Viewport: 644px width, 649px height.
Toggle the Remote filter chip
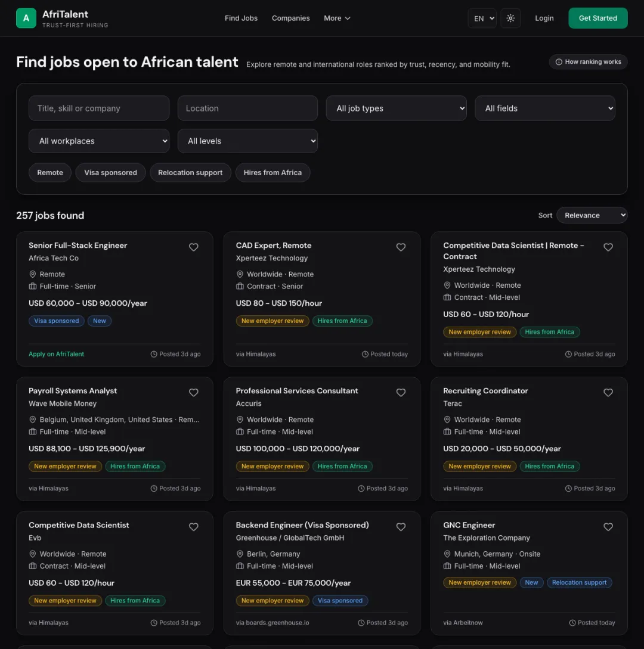coord(50,173)
